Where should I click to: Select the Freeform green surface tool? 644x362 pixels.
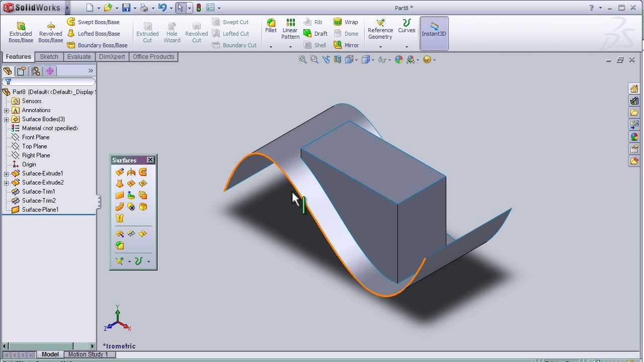pyautogui.click(x=131, y=195)
